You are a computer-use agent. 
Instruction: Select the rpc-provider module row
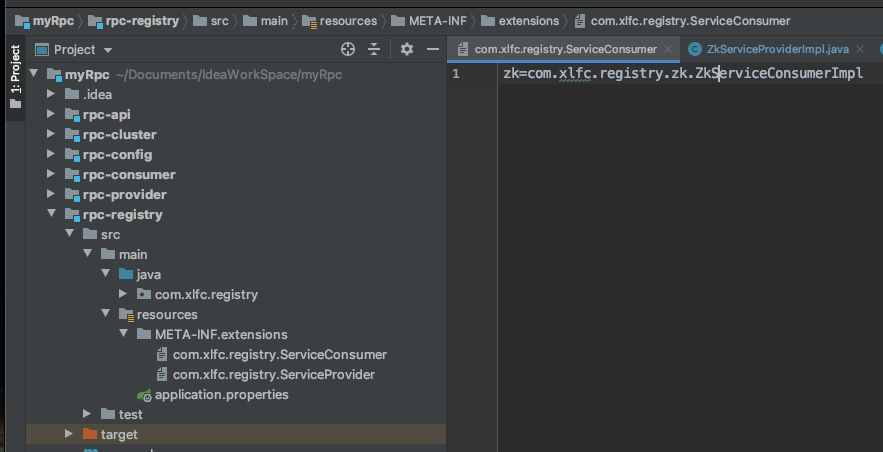tap(236, 194)
